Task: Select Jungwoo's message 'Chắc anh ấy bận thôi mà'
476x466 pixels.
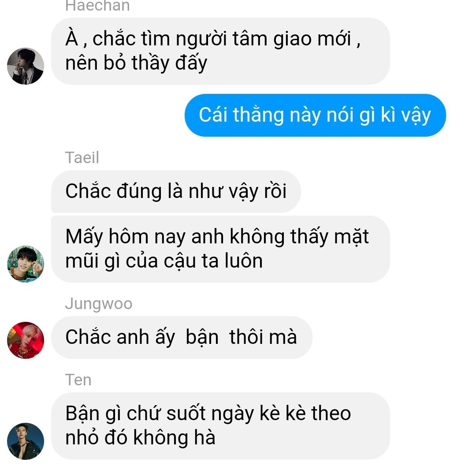Action: [x=182, y=337]
